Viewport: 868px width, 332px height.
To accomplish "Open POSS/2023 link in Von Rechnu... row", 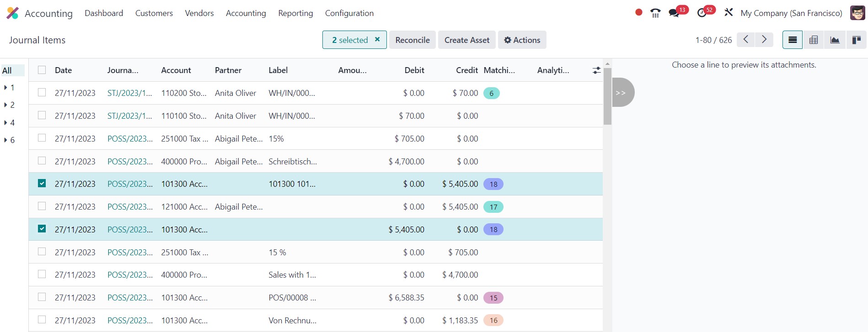I will tap(130, 321).
